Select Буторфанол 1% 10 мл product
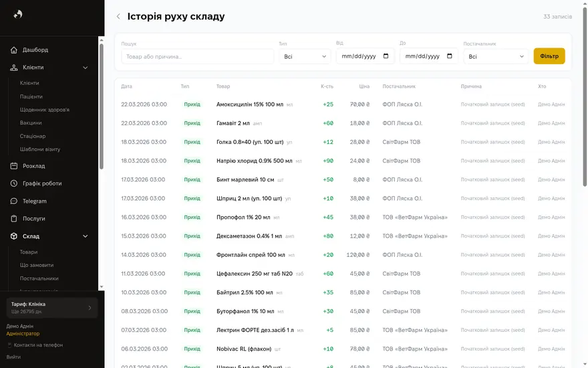 pyautogui.click(x=245, y=311)
